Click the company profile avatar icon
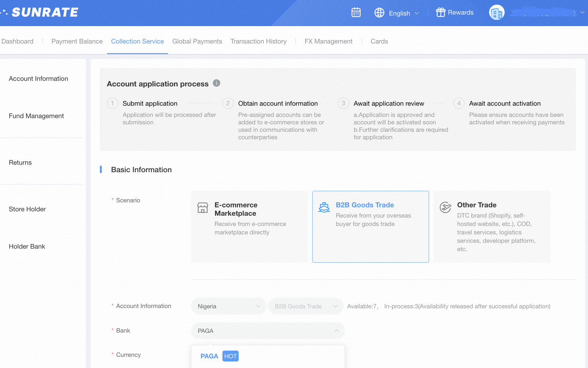 point(497,13)
